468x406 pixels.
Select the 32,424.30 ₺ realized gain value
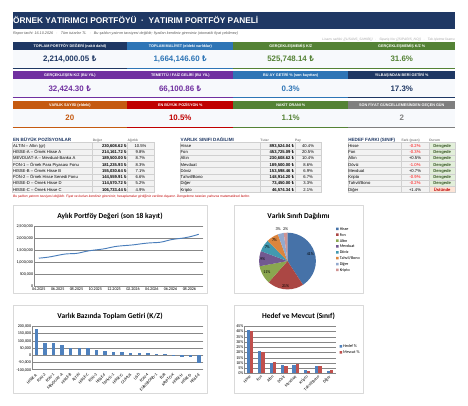(x=70, y=88)
